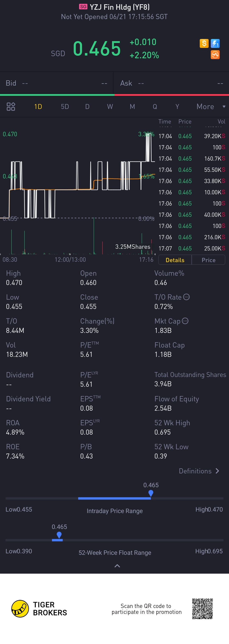
Task: Tap the Tiger Brokers logo
Action: tap(20, 608)
